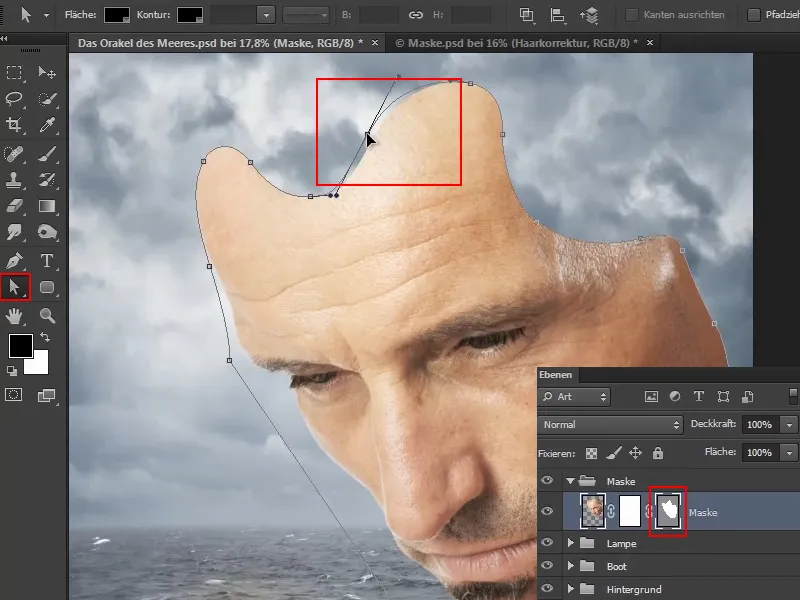Enable Kanten ausrichten checkbox

pos(632,15)
